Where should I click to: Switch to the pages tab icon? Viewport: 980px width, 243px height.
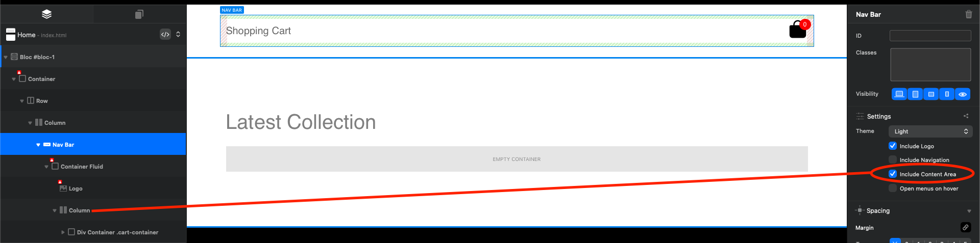[x=139, y=14]
